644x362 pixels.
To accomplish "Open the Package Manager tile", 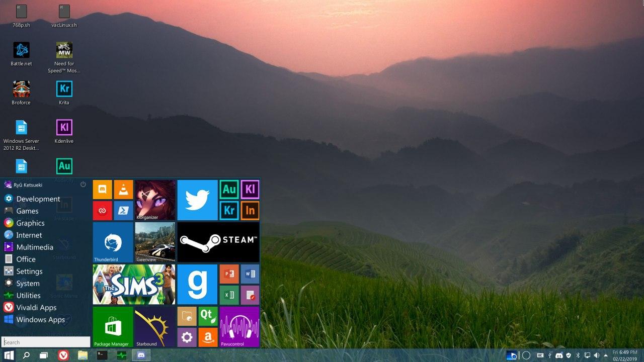I will pyautogui.click(x=113, y=327).
